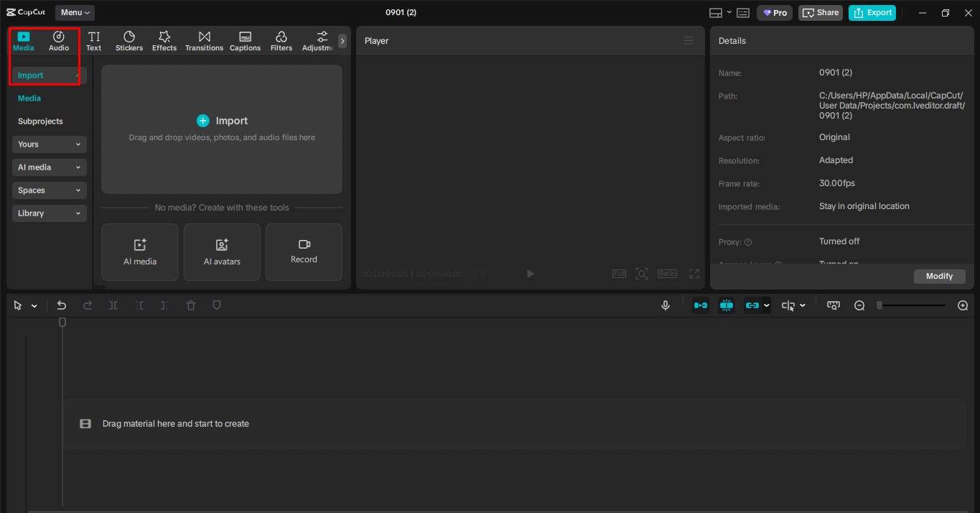The height and width of the screenshot is (513, 980).
Task: Redo the last action
Action: tap(88, 305)
